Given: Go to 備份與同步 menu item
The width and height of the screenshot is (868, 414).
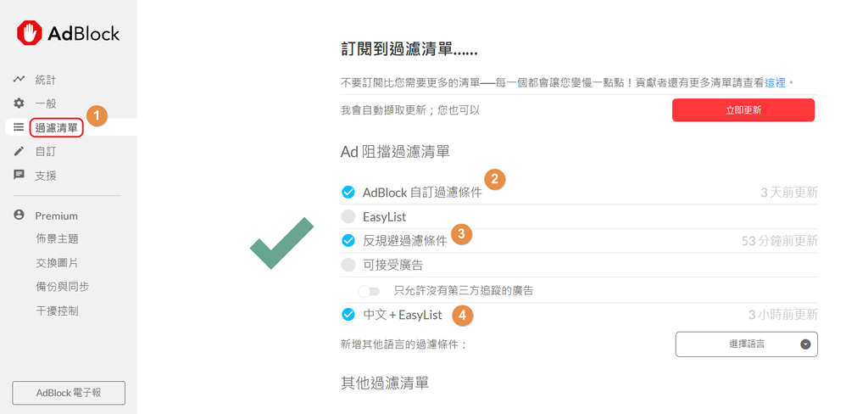Looking at the screenshot, I should click(63, 287).
